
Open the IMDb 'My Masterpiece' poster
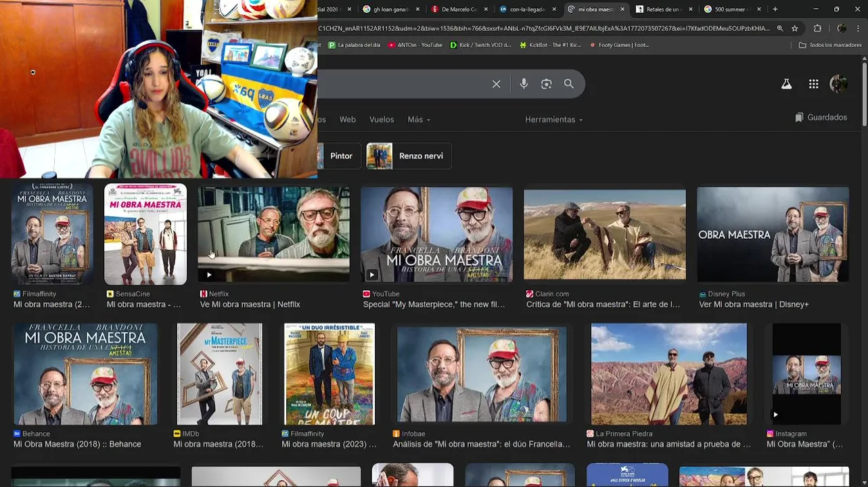pos(220,374)
